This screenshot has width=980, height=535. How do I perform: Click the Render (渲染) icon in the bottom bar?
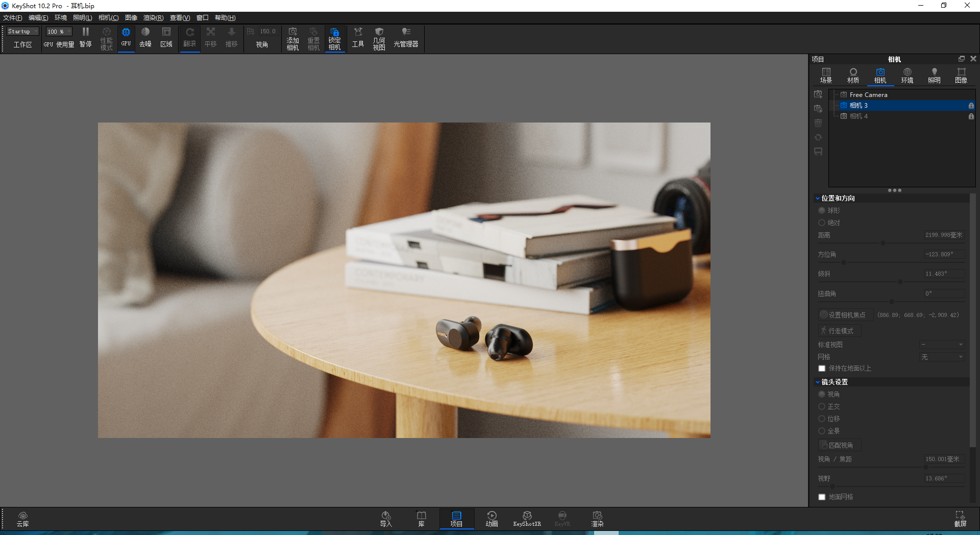point(597,519)
